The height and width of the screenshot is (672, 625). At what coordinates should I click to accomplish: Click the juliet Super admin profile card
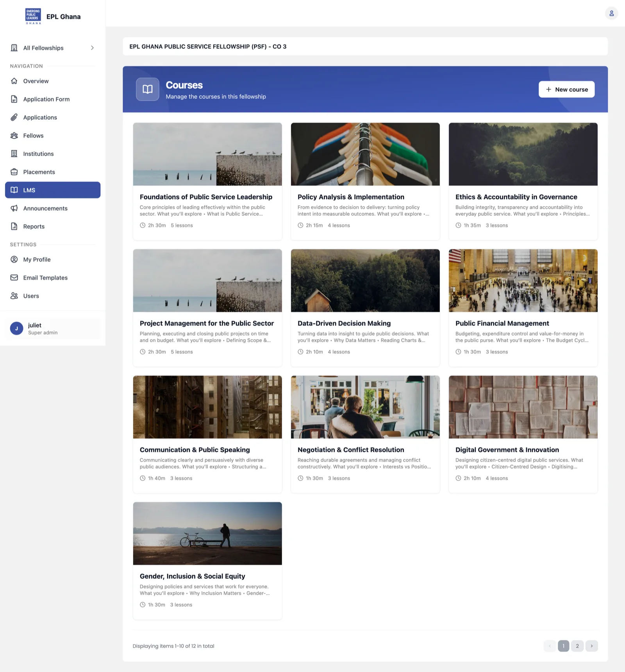(53, 329)
